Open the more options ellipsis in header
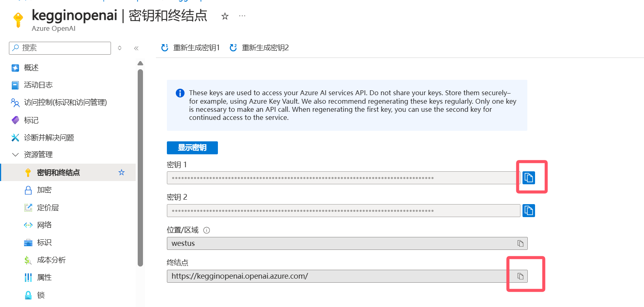Image resolution: width=644 pixels, height=307 pixels. pos(242,16)
